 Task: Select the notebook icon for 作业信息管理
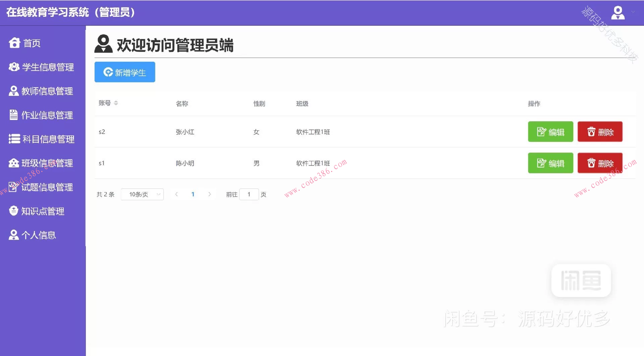tap(13, 115)
